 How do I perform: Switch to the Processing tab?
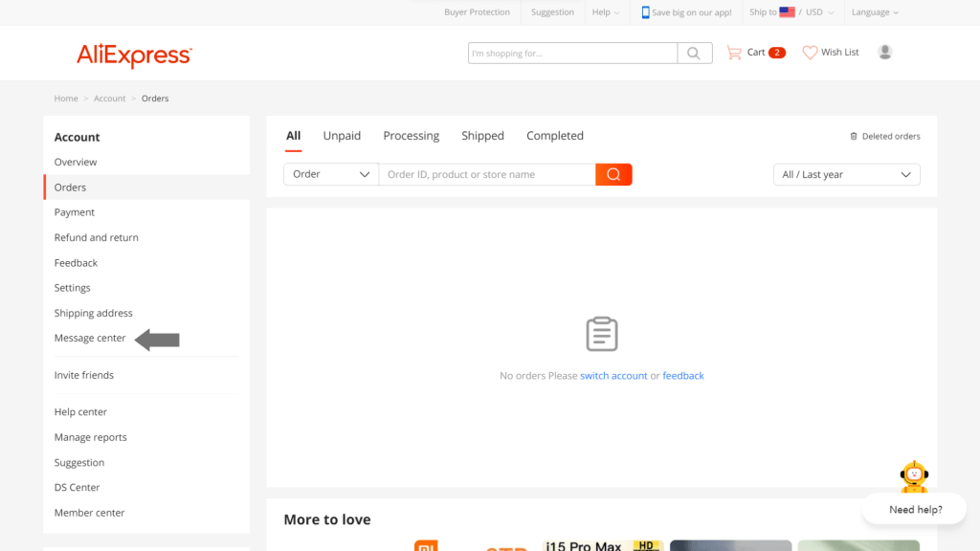412,136
